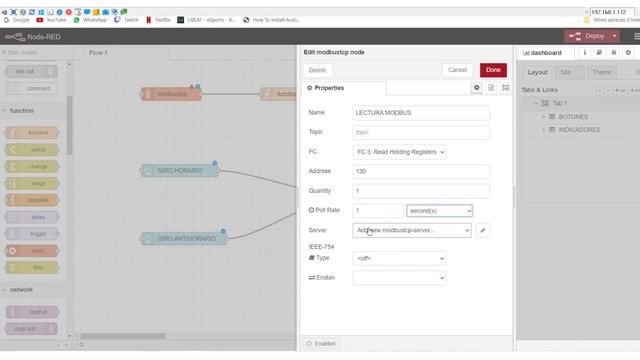This screenshot has width=640, height=360.
Task: Select the Node-RED header logo
Action: pos(33,37)
